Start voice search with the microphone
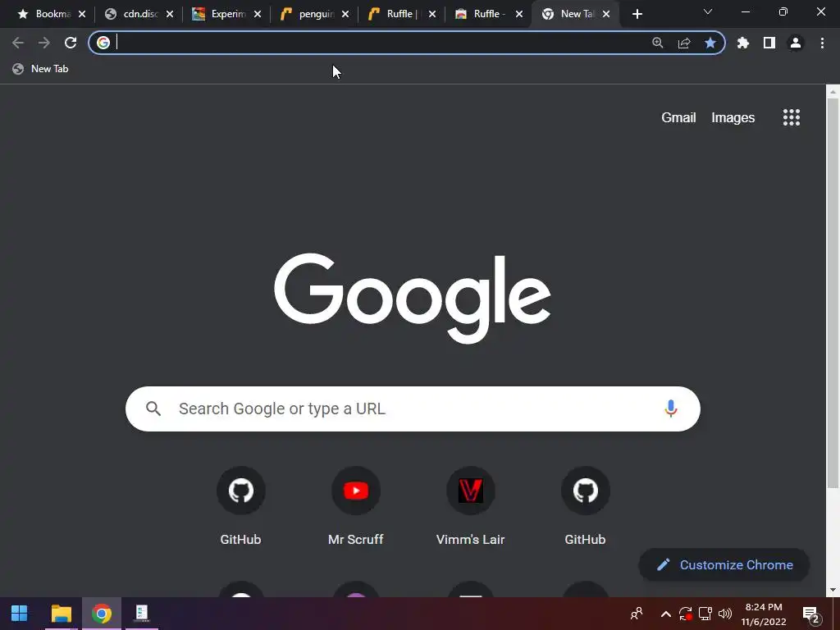840x630 pixels. point(671,409)
